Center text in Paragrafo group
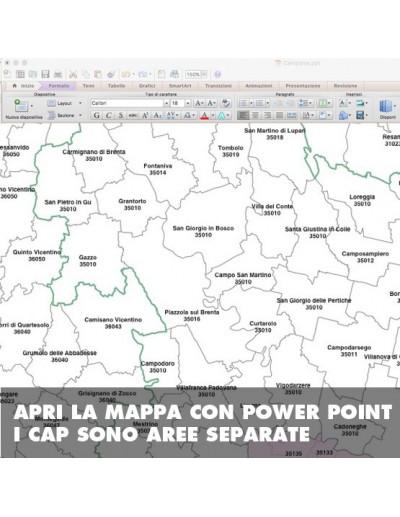Viewport: 400px width, 517px height. tap(255, 115)
